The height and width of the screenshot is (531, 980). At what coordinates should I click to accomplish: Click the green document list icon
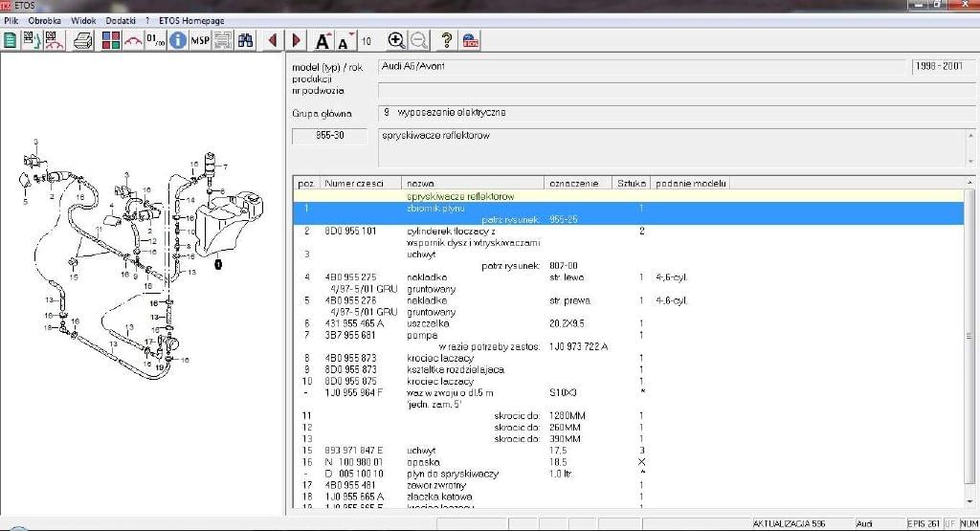click(x=10, y=40)
